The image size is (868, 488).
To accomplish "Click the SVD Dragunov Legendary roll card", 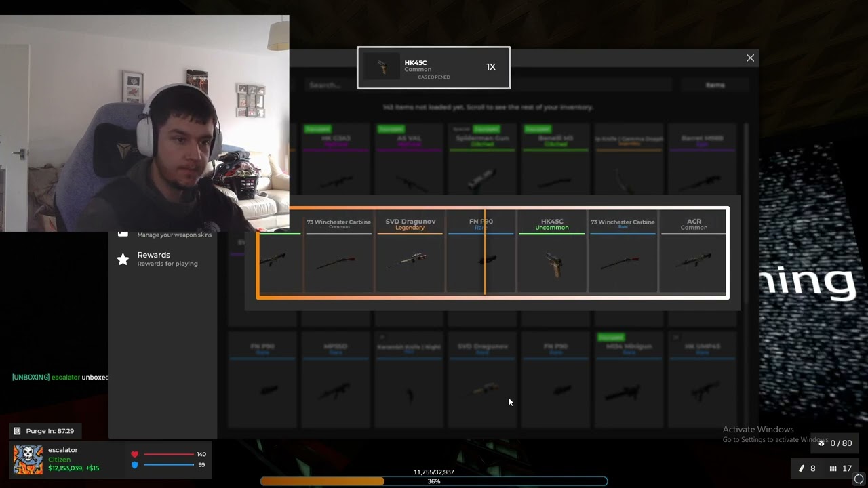I will point(410,253).
